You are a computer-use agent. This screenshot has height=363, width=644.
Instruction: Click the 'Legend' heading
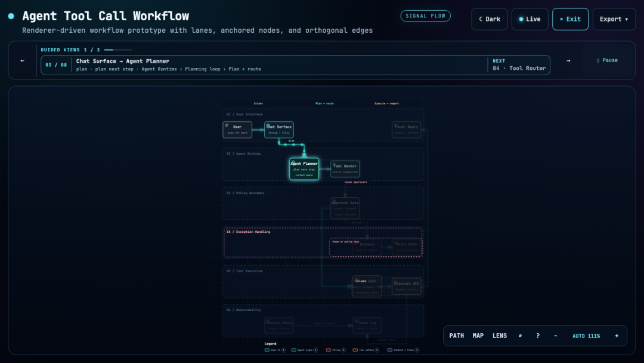pyautogui.click(x=270, y=344)
